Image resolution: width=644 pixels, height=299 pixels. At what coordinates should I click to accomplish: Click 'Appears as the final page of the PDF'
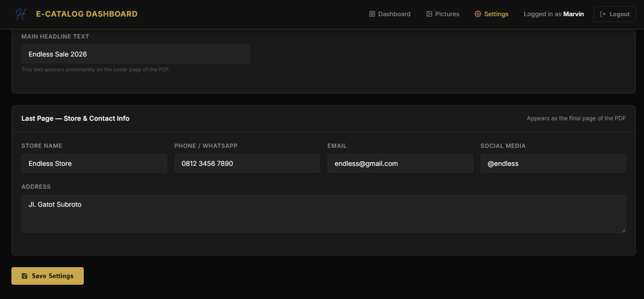576,118
